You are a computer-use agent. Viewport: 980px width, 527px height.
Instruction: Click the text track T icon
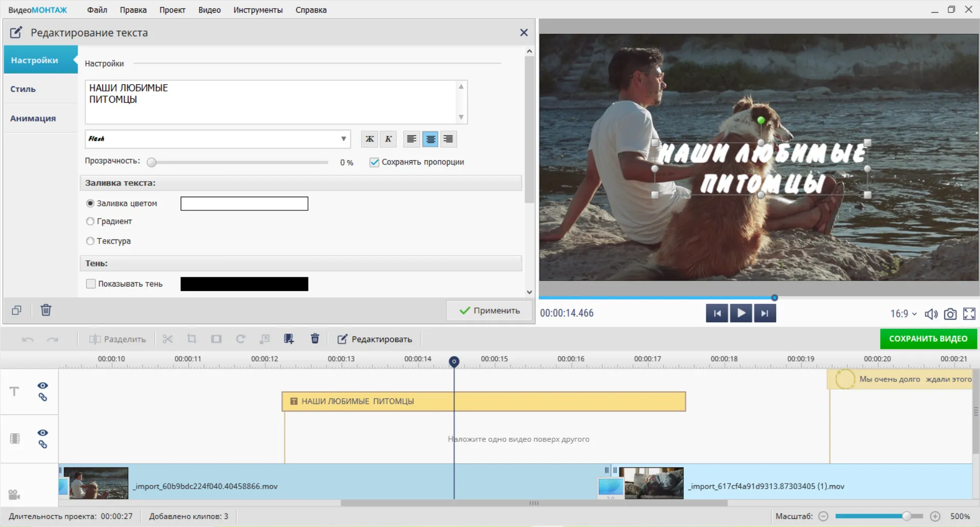(x=14, y=392)
